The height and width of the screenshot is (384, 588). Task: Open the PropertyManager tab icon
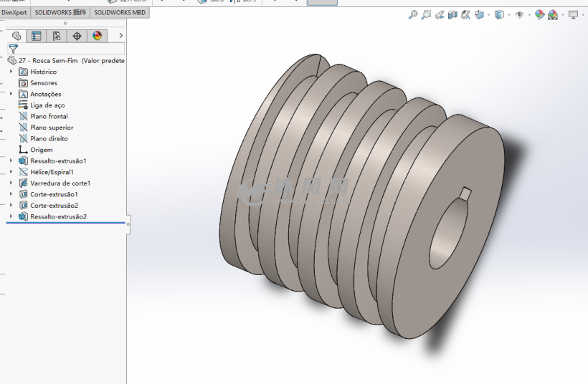[37, 36]
